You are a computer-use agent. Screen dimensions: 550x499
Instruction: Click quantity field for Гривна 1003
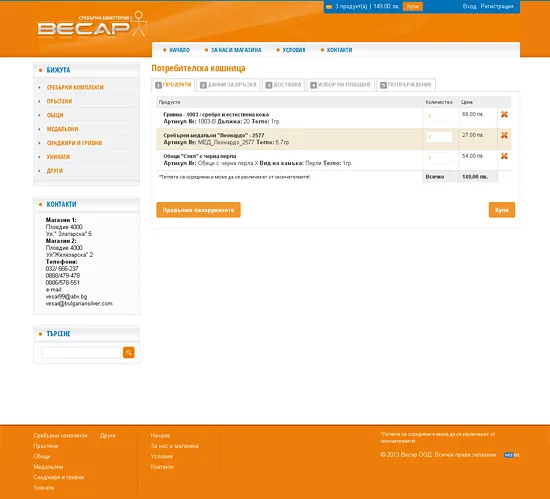point(439,116)
